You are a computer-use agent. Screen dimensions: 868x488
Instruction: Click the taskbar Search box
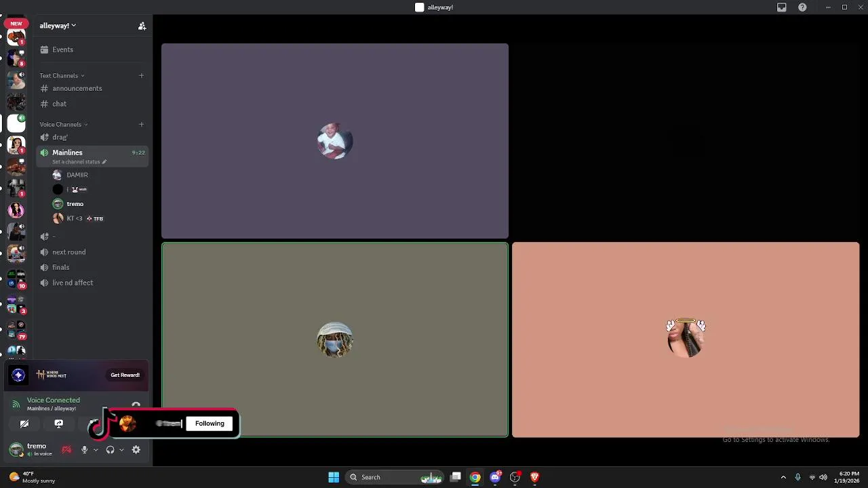tap(395, 477)
